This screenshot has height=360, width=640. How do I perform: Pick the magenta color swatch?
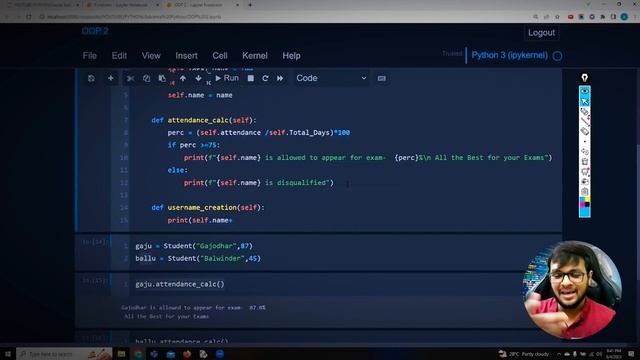point(582,204)
